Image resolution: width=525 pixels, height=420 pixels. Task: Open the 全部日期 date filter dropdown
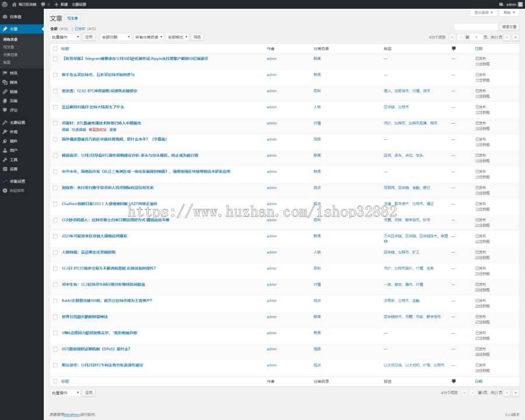point(116,37)
